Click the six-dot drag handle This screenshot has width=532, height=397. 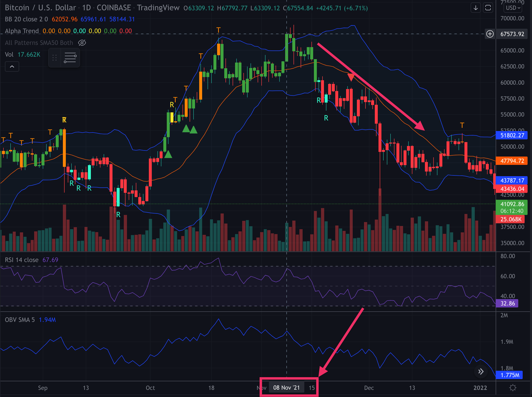pos(55,58)
